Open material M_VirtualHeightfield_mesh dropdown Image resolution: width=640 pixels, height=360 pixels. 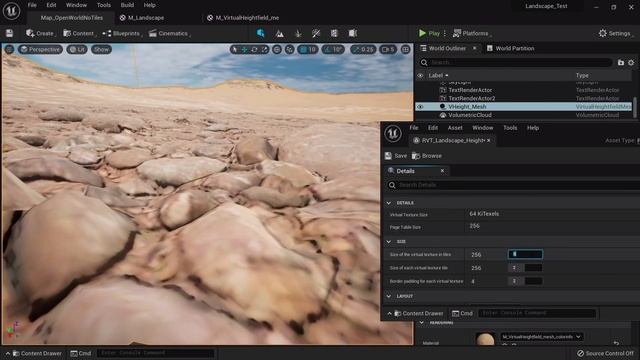click(542, 337)
